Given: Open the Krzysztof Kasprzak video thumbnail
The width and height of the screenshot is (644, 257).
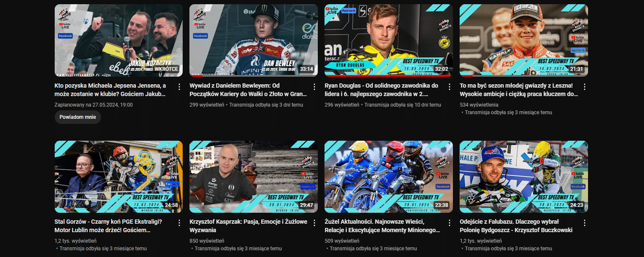Looking at the screenshot, I should (x=253, y=177).
